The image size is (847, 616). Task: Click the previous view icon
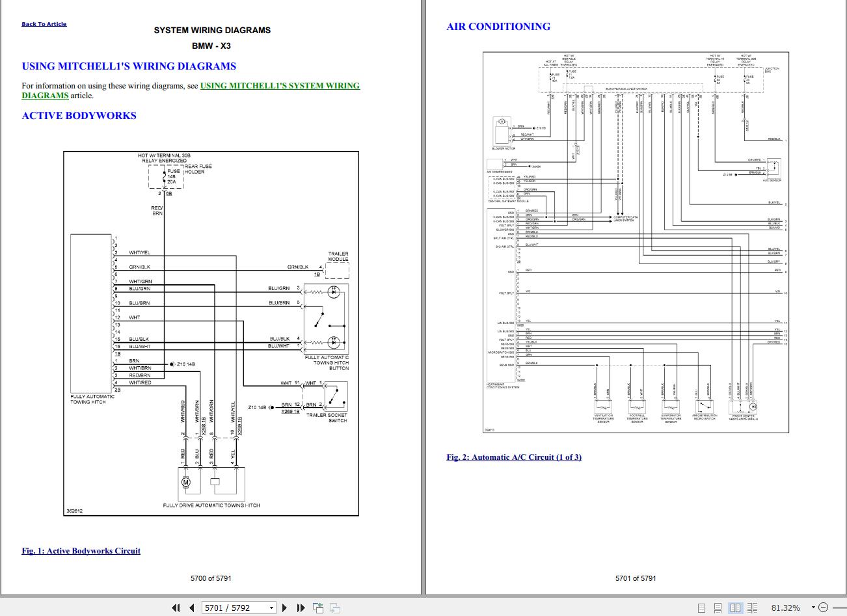(319, 608)
